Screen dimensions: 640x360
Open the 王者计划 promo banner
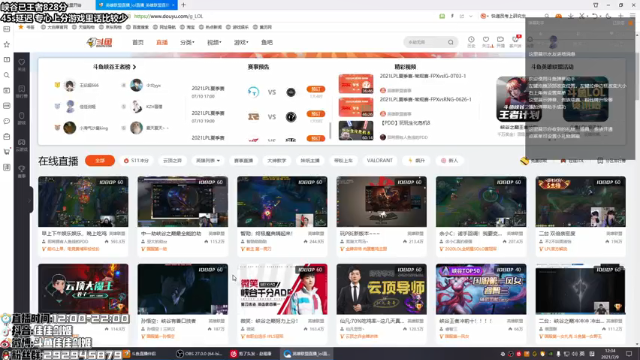coord(519,99)
